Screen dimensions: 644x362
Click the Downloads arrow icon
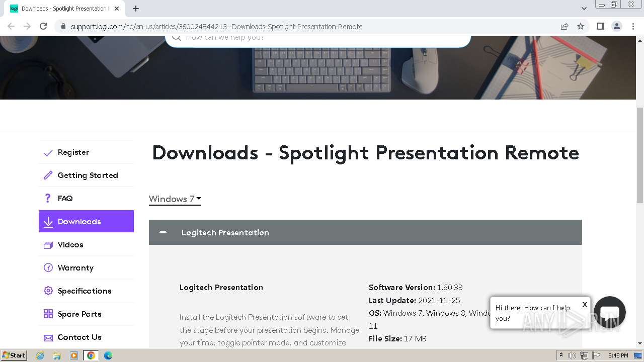pos(48,222)
